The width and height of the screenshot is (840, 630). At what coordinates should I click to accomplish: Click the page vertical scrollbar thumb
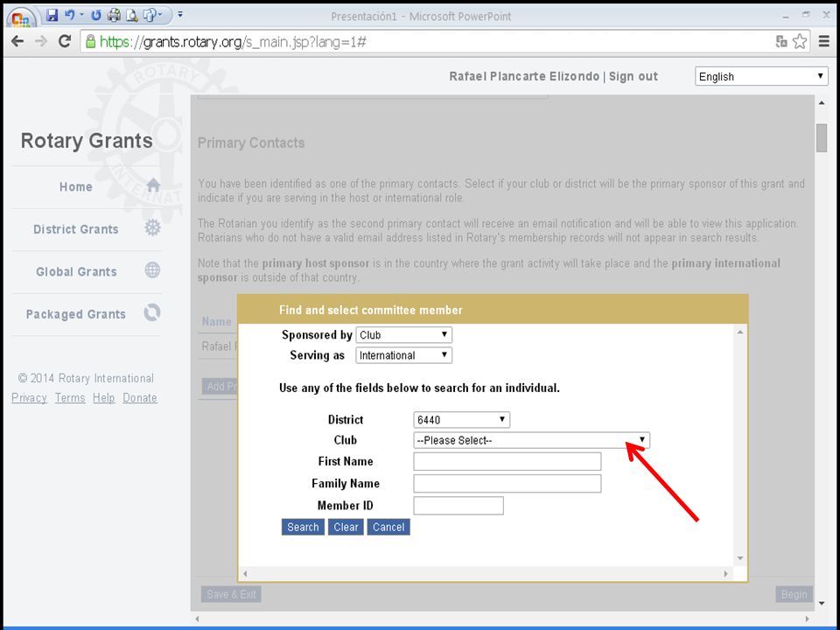coord(822,138)
